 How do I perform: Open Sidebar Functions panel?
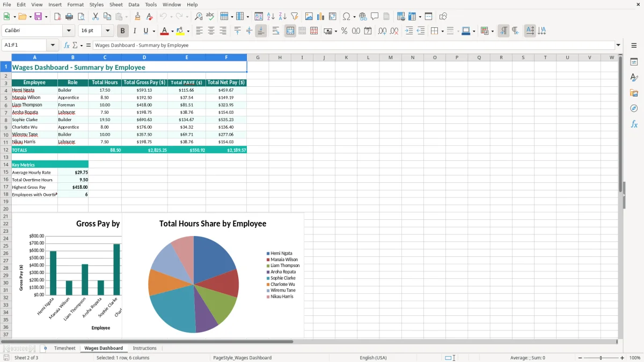pyautogui.click(x=634, y=124)
